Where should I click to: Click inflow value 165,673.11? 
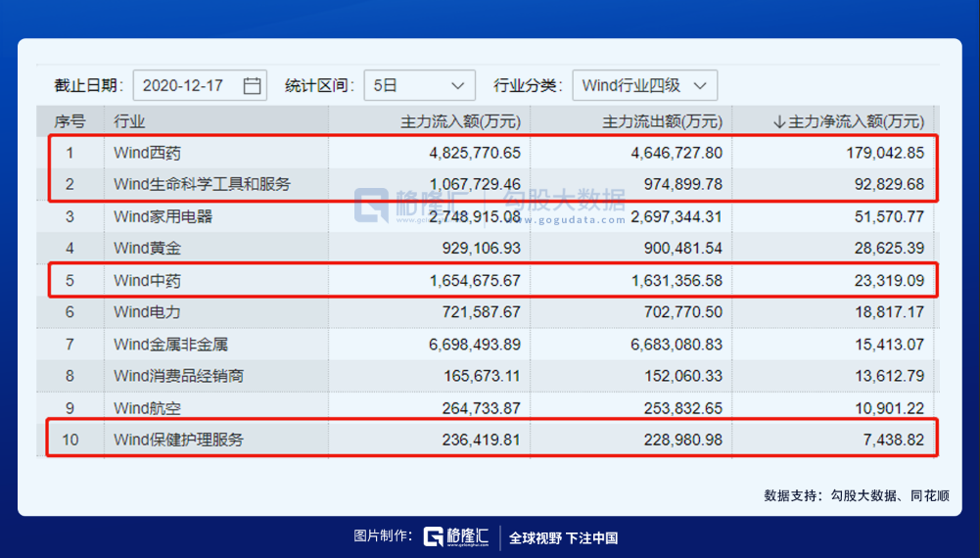coord(482,376)
